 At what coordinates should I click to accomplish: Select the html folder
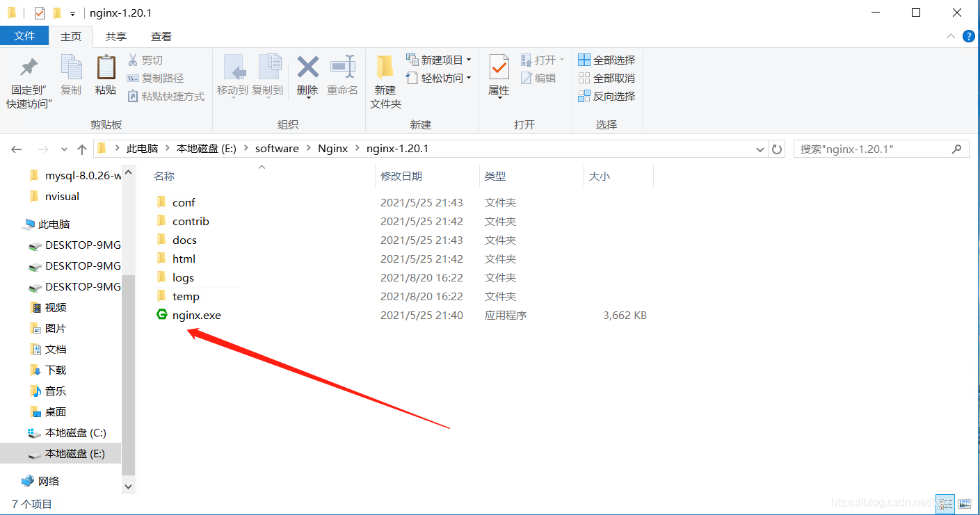184,259
